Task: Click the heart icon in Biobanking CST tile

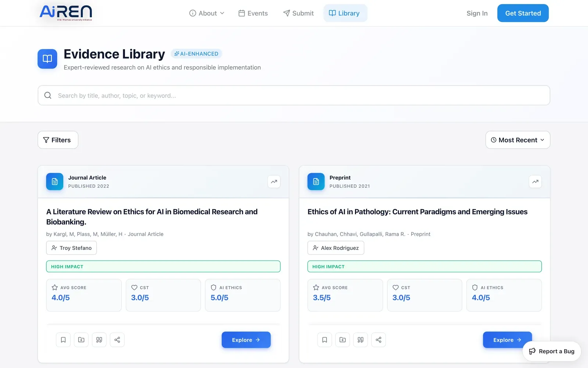Action: (134, 287)
